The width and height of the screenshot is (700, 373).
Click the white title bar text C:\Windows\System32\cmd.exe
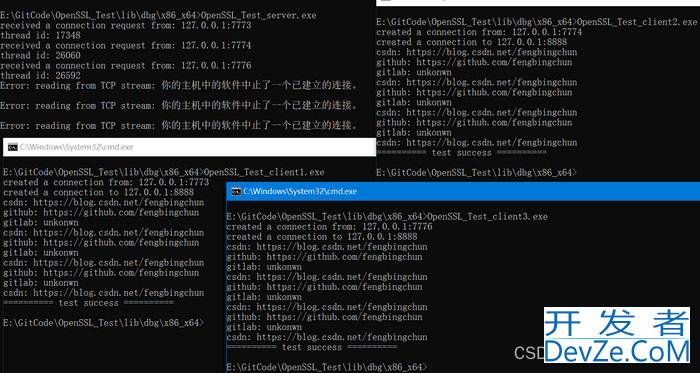[76, 147]
